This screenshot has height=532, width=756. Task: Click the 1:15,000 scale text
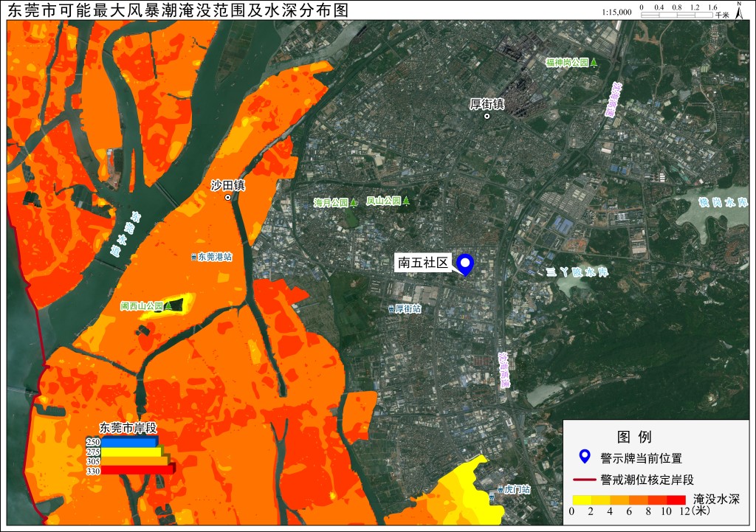click(616, 12)
